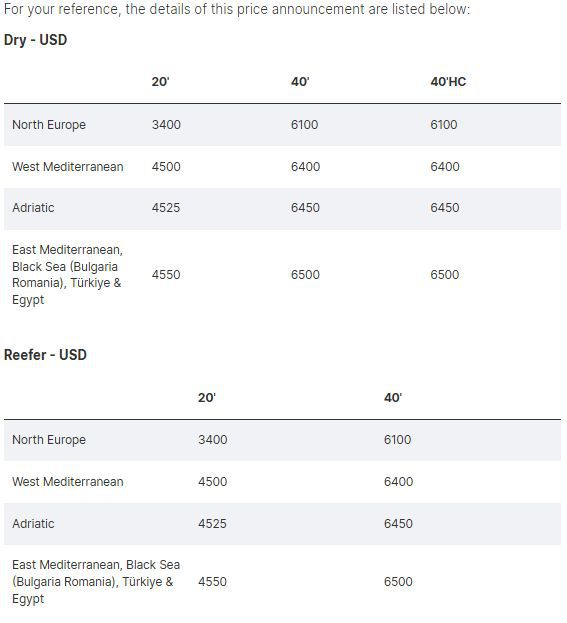Select the 20' column header in Reefer table

point(207,398)
